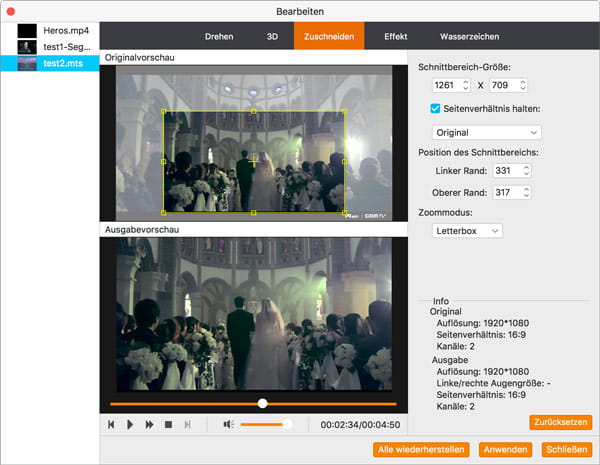Click the fast forward button
This screenshot has height=465, width=600.
coord(149,425)
